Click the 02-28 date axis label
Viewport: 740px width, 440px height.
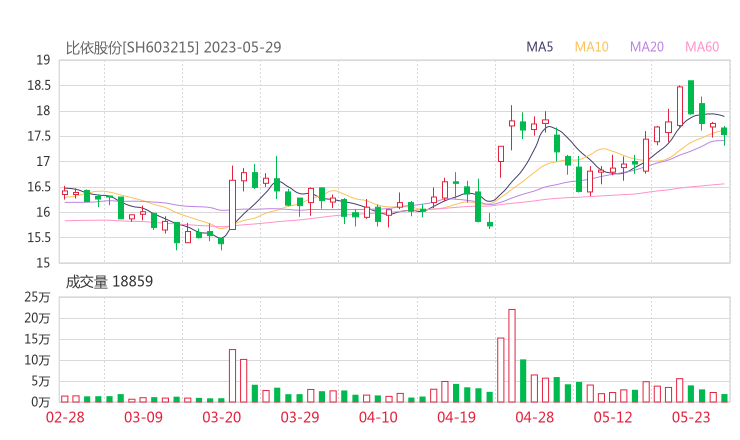[x=65, y=417]
